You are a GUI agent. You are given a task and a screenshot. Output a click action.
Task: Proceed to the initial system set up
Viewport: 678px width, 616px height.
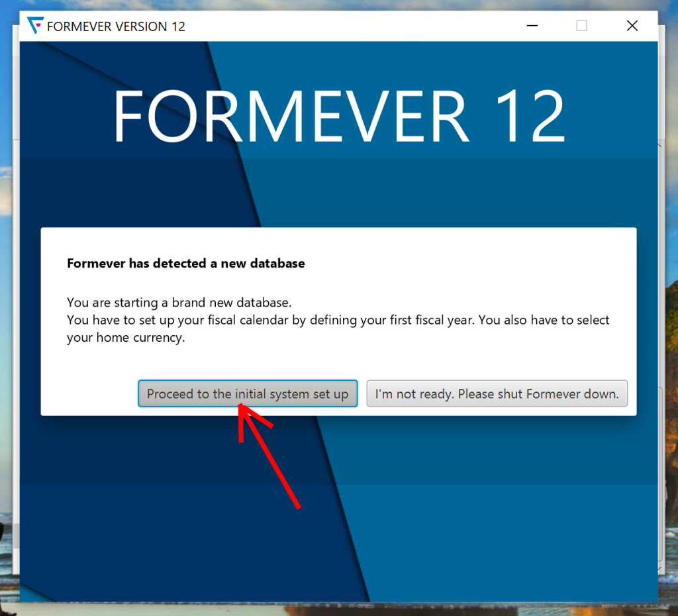[248, 393]
